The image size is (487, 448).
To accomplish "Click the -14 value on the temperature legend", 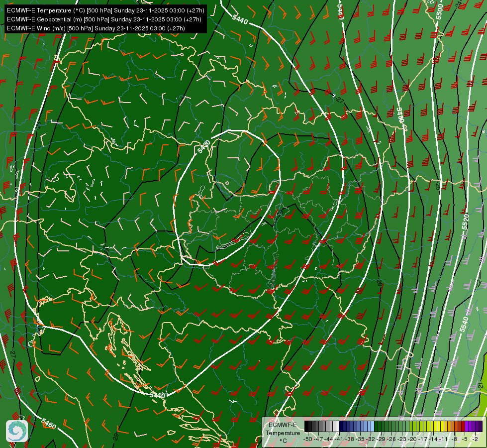I will [433, 439].
